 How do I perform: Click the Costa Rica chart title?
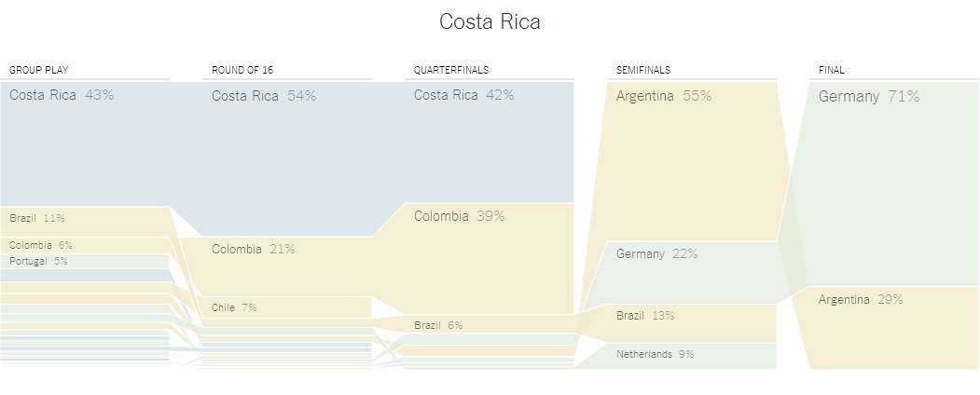click(x=490, y=21)
